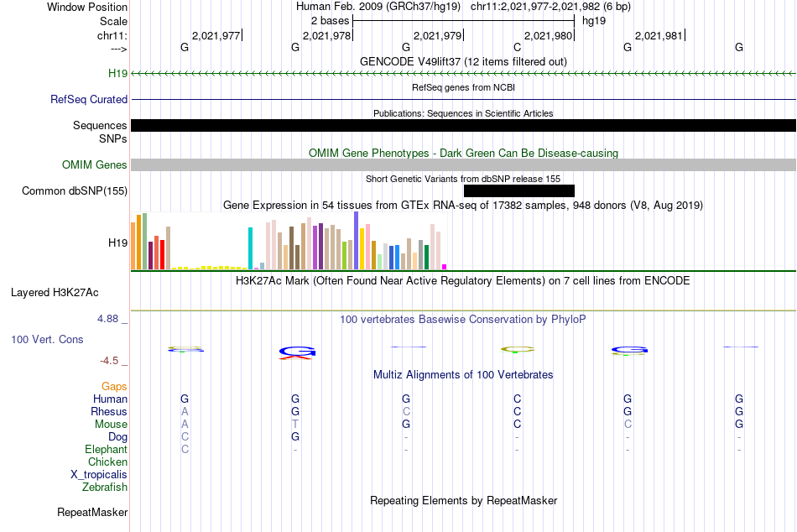Click the orange Gaps label
This screenshot has width=797, height=532.
114,387
